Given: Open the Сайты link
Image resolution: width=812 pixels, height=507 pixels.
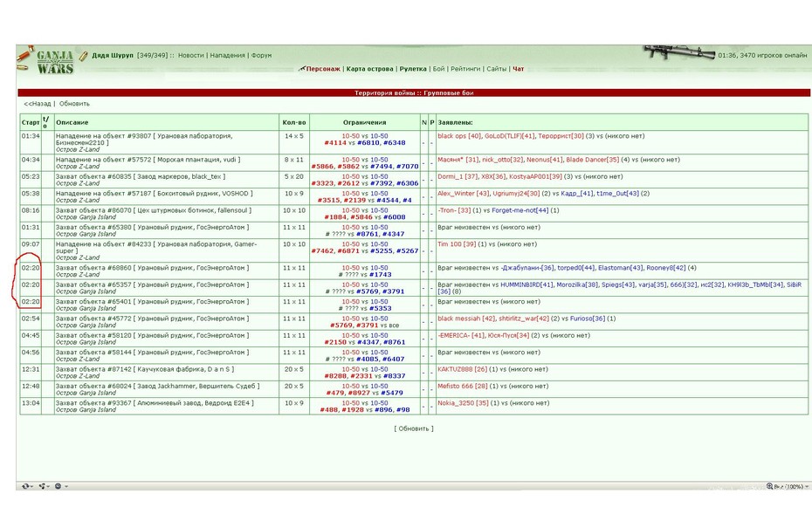Looking at the screenshot, I should coord(496,69).
